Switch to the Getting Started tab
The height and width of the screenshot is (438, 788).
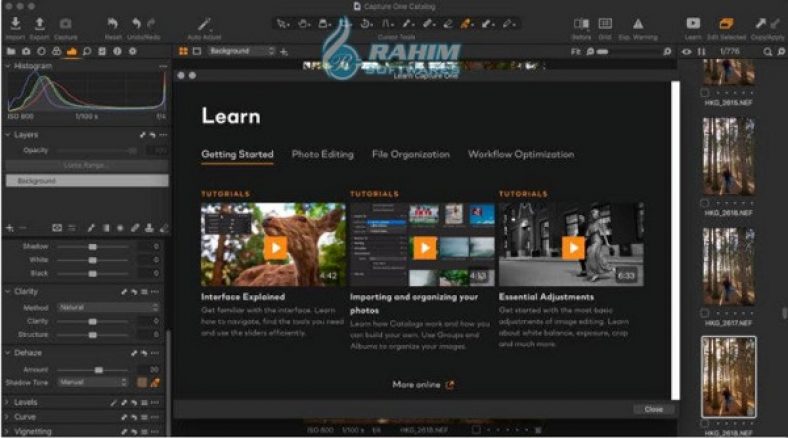(237, 154)
